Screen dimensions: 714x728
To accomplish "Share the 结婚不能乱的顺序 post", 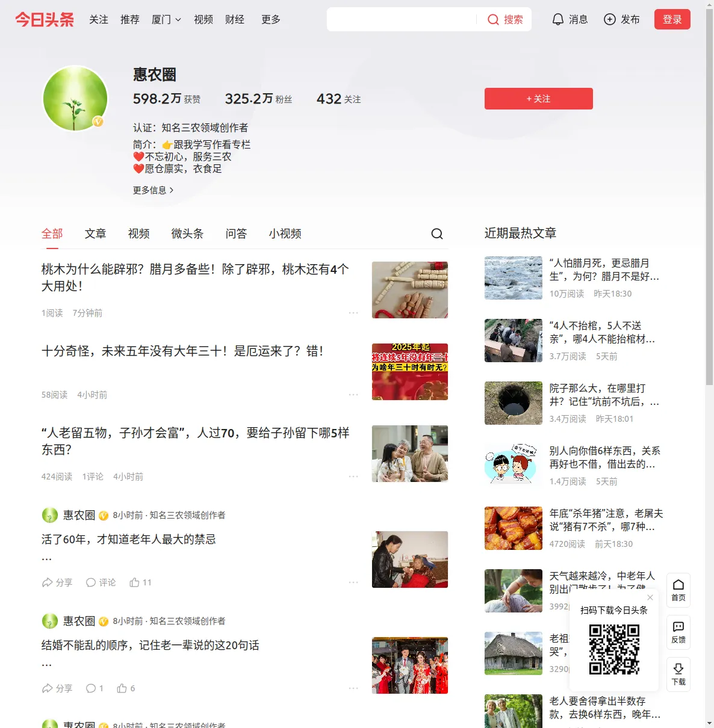I will click(x=57, y=688).
